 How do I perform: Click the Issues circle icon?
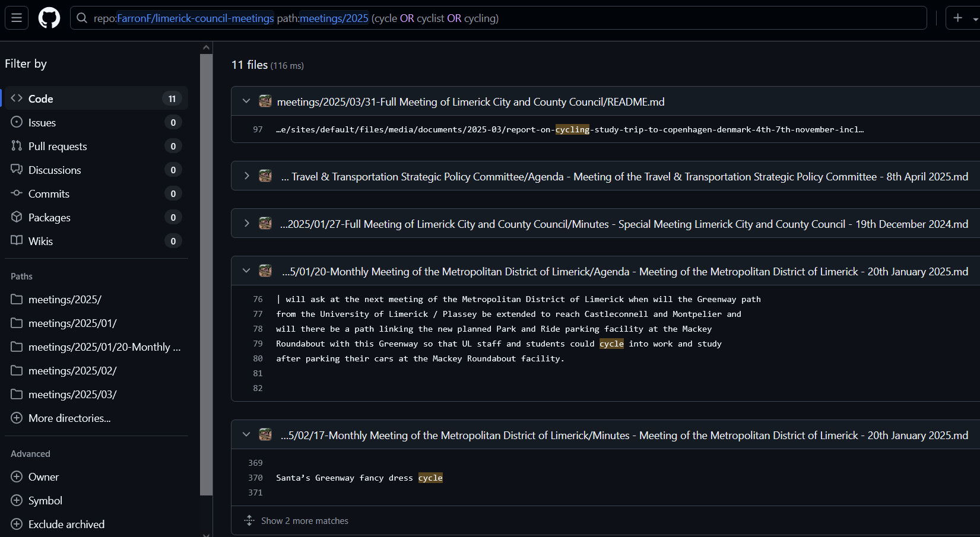tap(17, 122)
